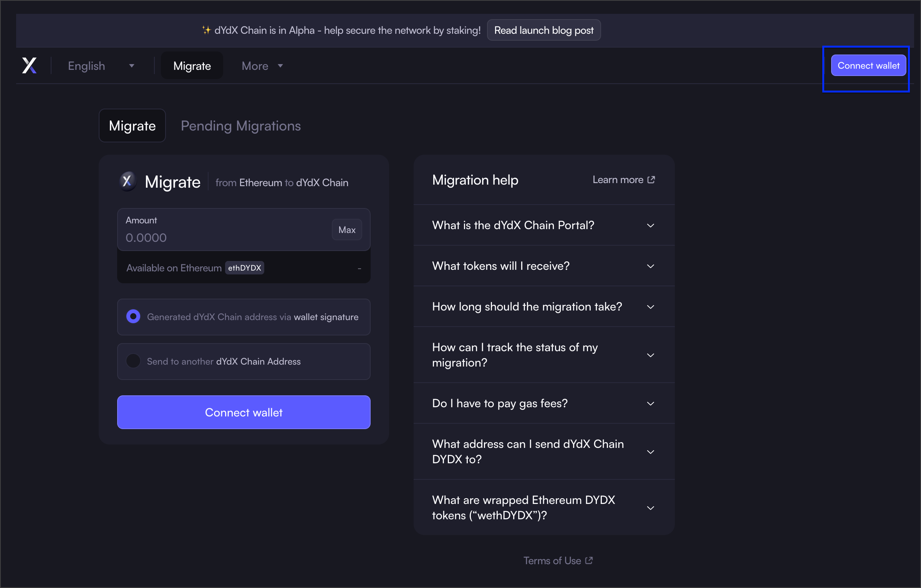
Task: Click the sparkle icon in the announcement banner
Action: point(206,30)
